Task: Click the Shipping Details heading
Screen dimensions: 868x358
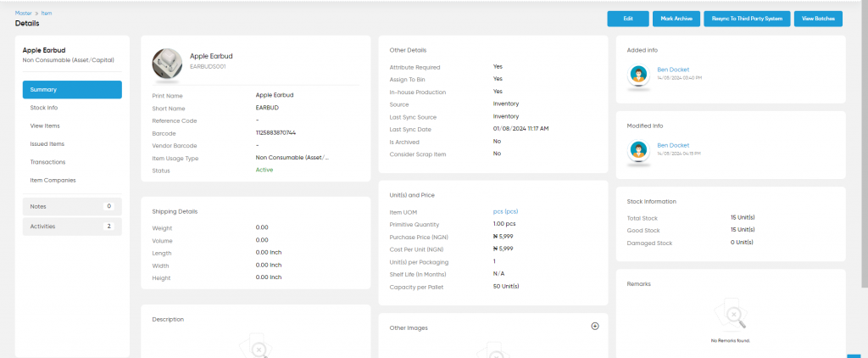Action: (x=175, y=212)
